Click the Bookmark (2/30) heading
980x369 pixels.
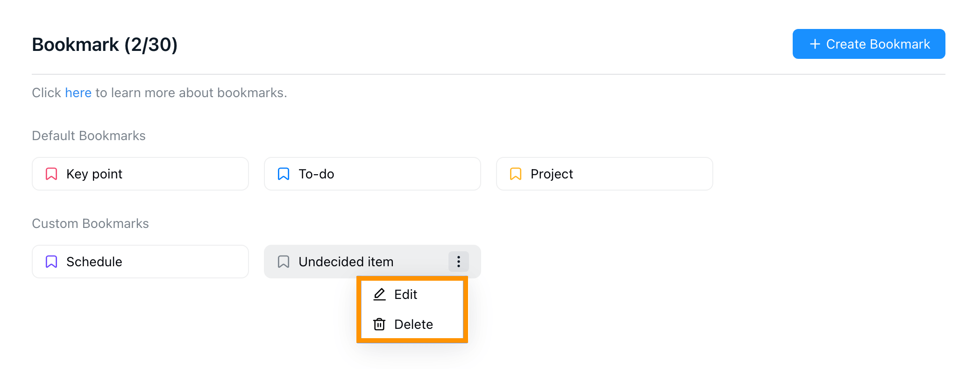pos(105,44)
